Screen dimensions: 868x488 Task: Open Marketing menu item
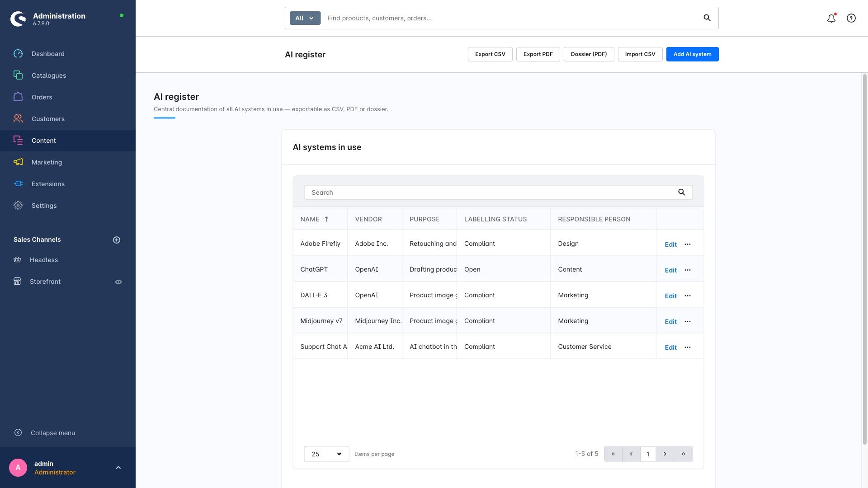pyautogui.click(x=68, y=162)
